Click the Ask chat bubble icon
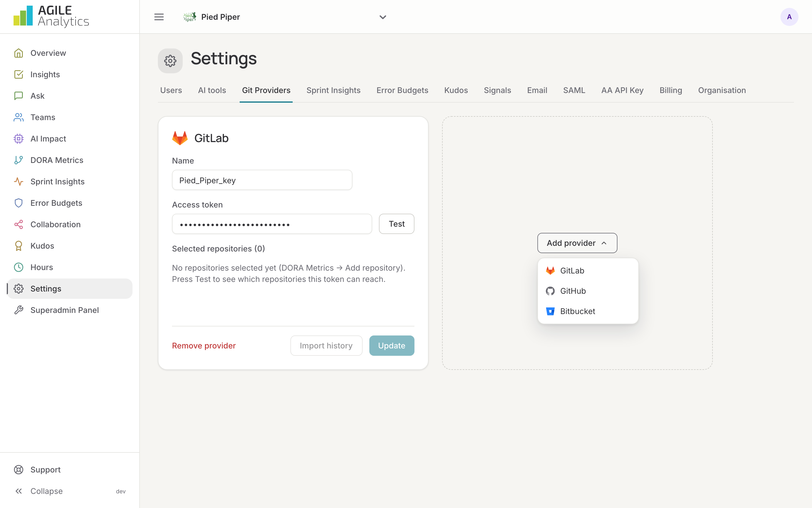 (19, 96)
